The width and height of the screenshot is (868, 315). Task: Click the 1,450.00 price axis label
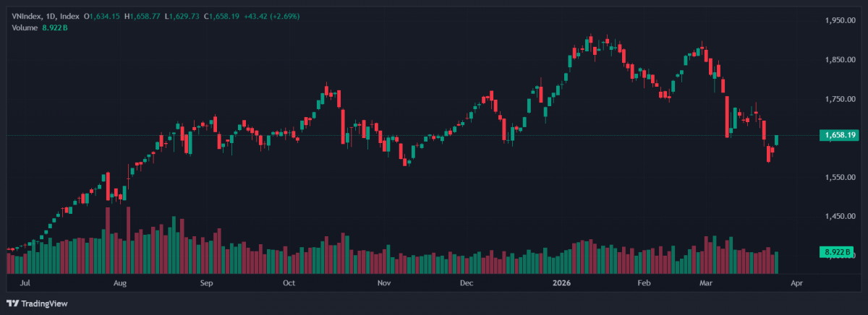tap(840, 216)
